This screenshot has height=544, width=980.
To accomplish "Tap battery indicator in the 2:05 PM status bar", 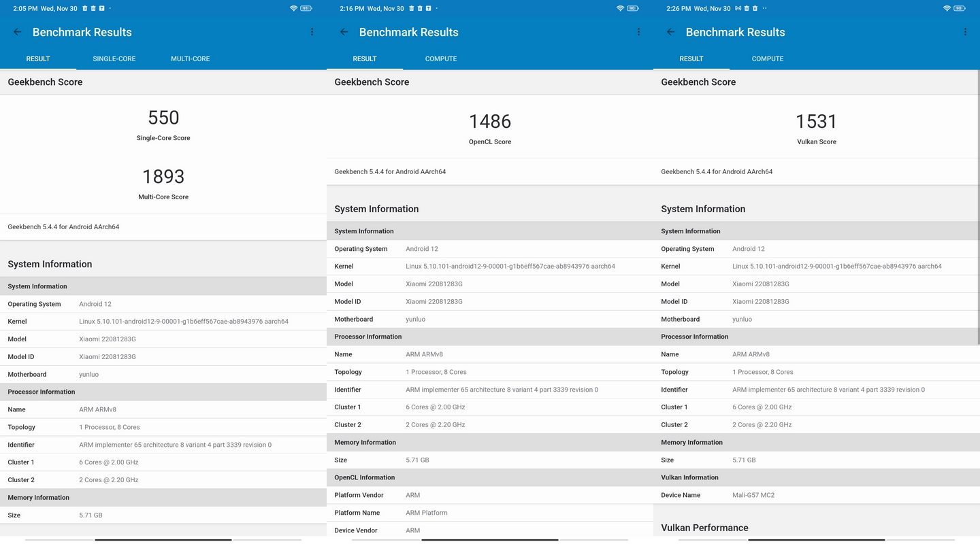I will tap(306, 8).
